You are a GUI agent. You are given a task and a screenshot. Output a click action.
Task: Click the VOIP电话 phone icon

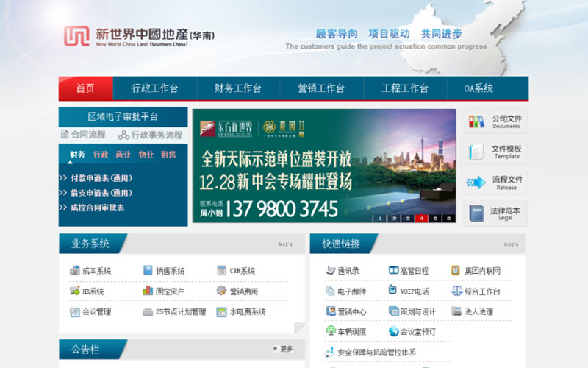(392, 289)
